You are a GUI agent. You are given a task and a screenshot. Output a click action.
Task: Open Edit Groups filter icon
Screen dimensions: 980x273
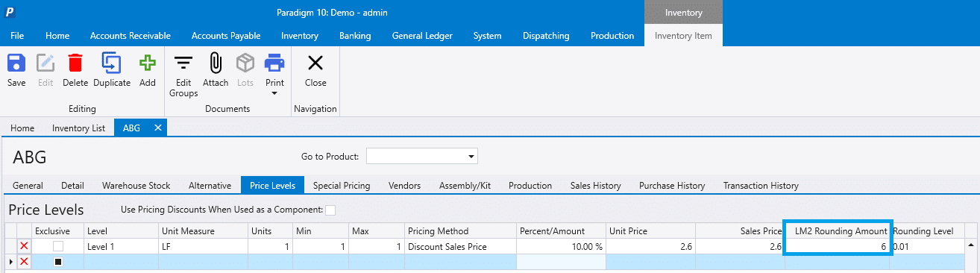point(183,63)
